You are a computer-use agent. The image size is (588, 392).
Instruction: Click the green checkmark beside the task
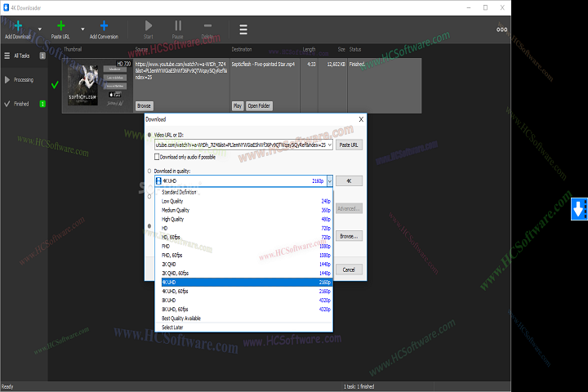point(55,85)
